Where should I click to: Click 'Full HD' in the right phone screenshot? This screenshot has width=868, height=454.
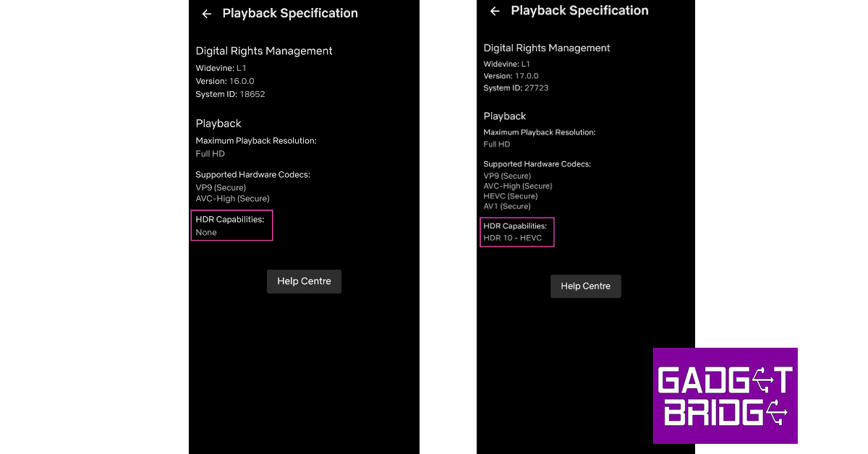coord(498,144)
